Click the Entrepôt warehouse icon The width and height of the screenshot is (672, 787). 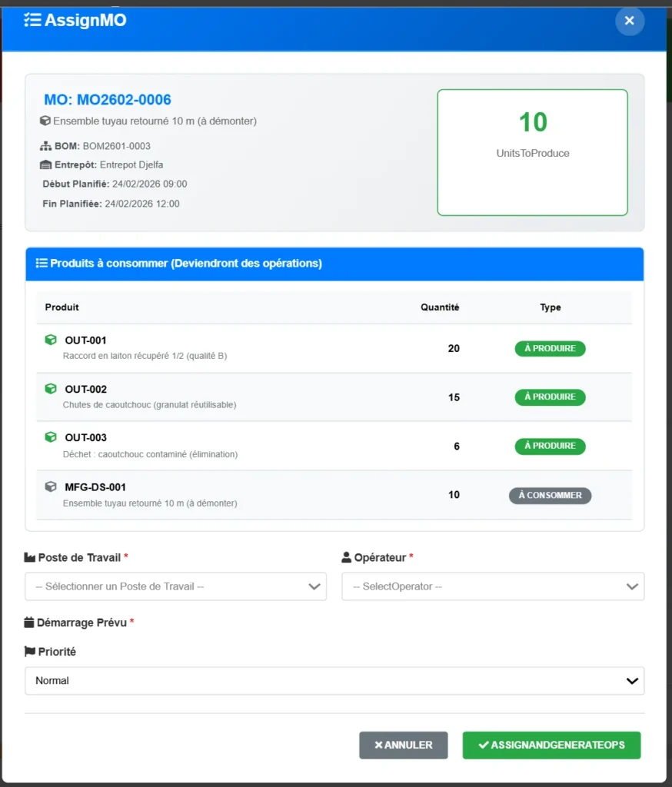point(45,164)
